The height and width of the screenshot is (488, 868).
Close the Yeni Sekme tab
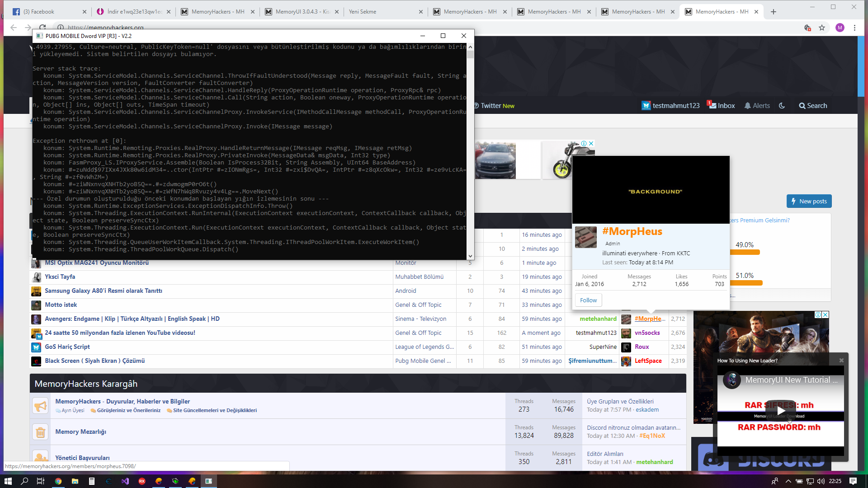click(420, 12)
